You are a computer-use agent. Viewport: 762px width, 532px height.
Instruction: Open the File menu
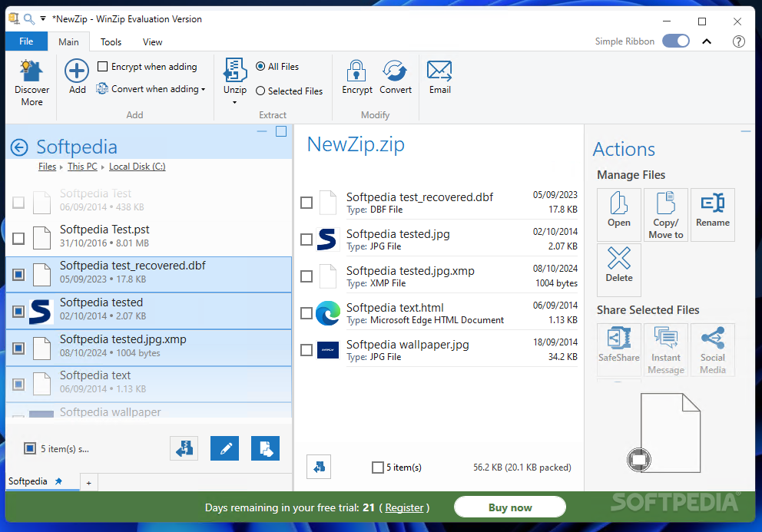click(x=26, y=41)
